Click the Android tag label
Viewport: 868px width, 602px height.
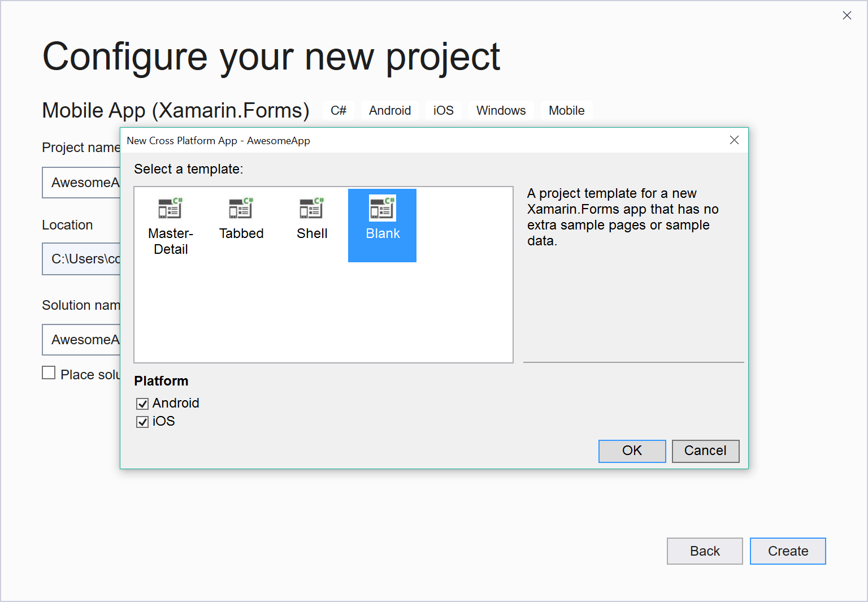390,111
